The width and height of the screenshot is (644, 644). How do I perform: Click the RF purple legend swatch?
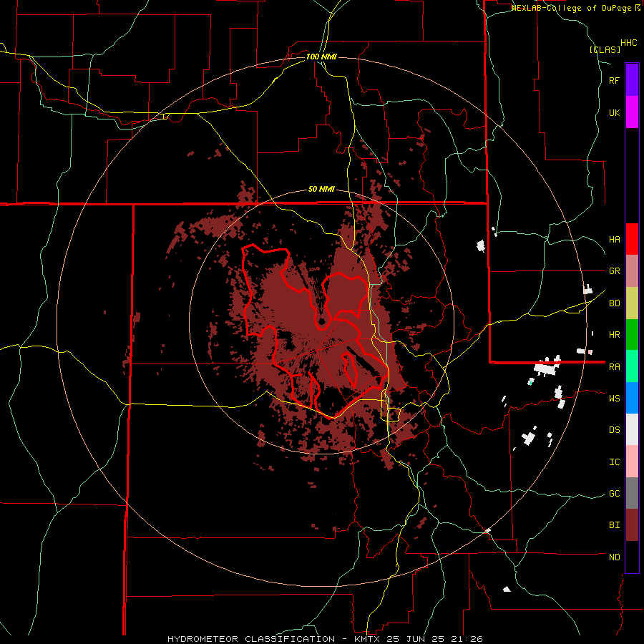click(632, 80)
